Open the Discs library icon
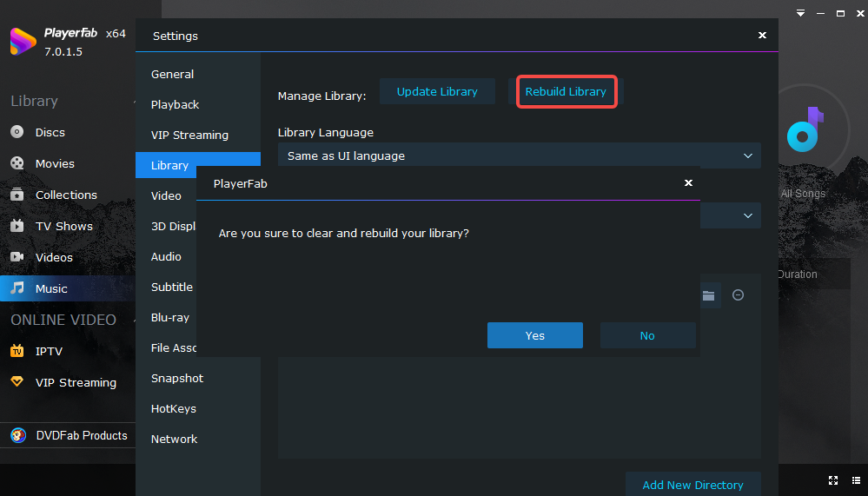 (x=17, y=132)
